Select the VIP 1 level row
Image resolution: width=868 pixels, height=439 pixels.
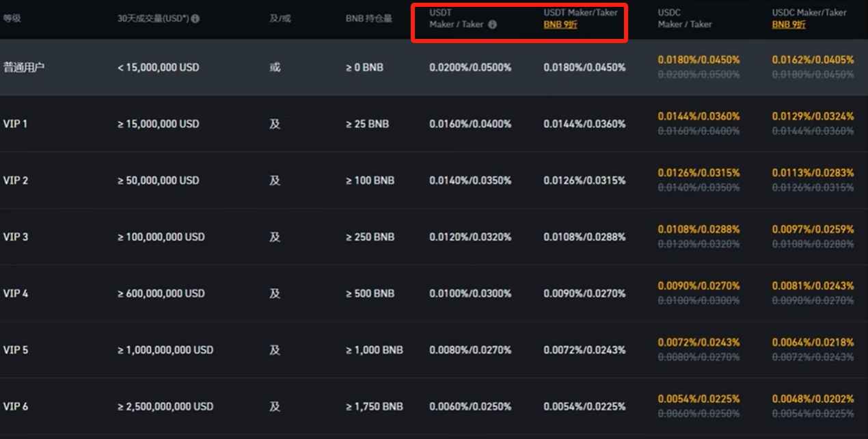(x=16, y=124)
